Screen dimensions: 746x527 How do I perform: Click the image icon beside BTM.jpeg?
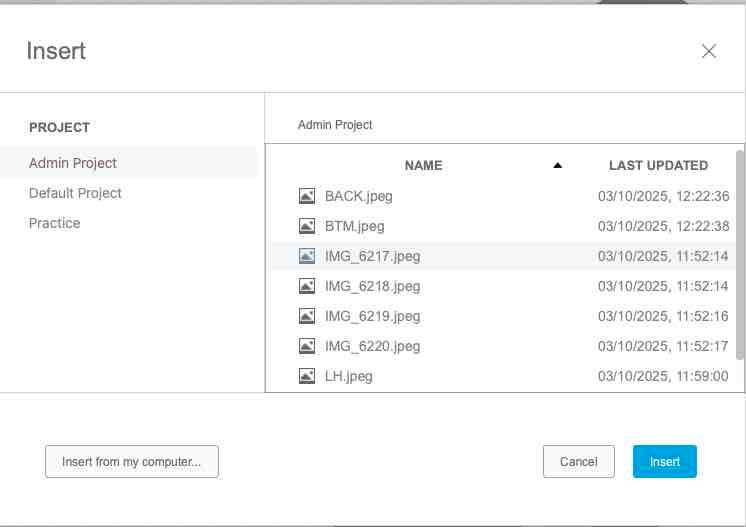click(x=307, y=226)
